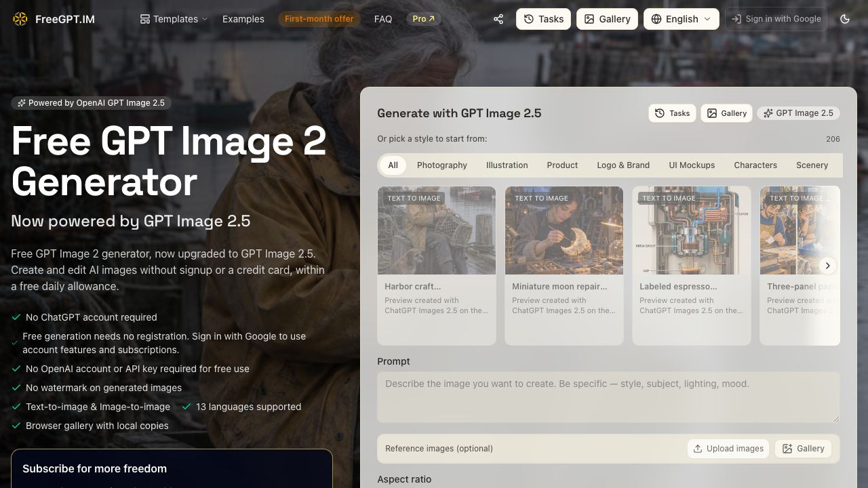
Task: Click the No ChatGPT account required text
Action: click(92, 317)
